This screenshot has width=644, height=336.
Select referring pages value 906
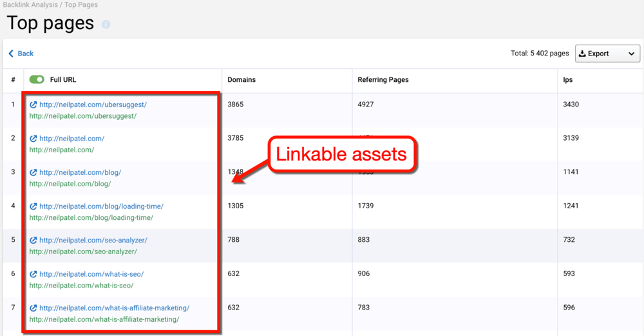pos(363,273)
